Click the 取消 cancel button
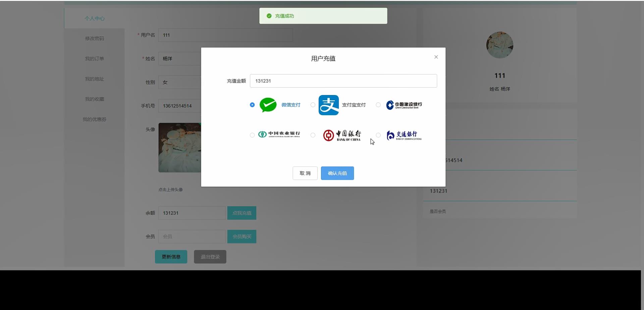Viewport: 644px width, 310px height. pyautogui.click(x=305, y=173)
